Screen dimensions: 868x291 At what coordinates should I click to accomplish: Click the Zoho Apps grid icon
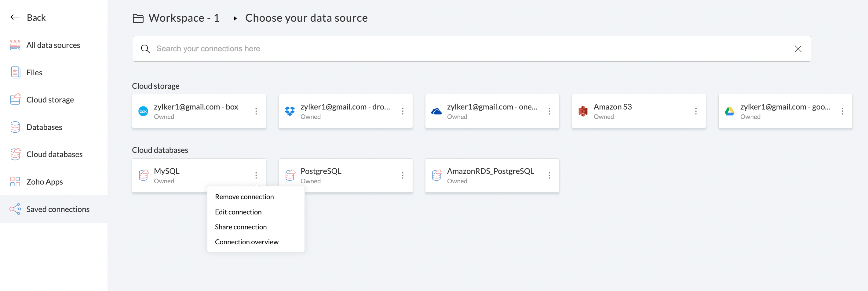[15, 182]
